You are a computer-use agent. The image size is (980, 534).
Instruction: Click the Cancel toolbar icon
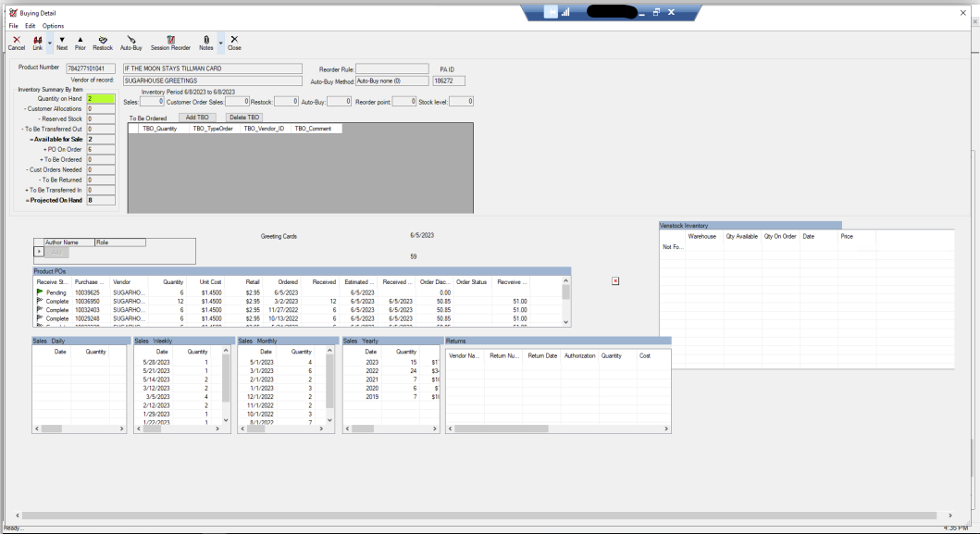17,40
